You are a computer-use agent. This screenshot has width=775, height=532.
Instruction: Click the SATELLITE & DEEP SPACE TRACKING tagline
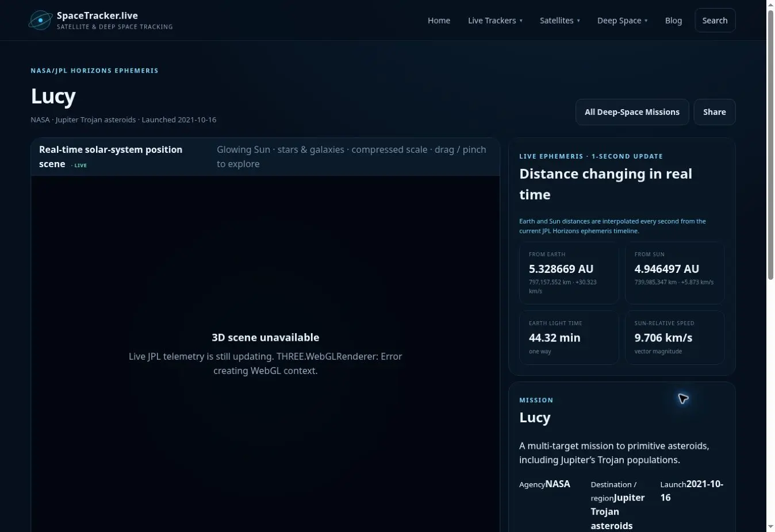(x=114, y=27)
